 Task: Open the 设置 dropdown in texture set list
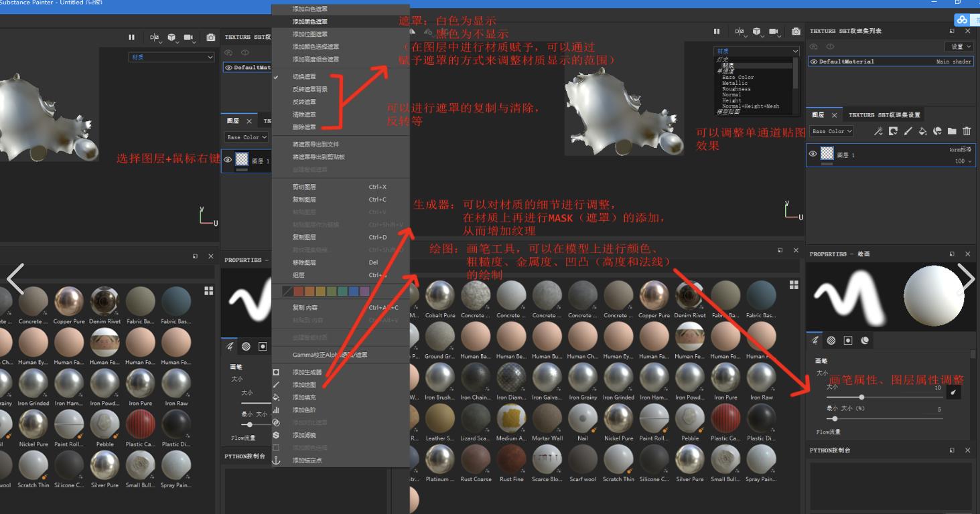point(959,47)
